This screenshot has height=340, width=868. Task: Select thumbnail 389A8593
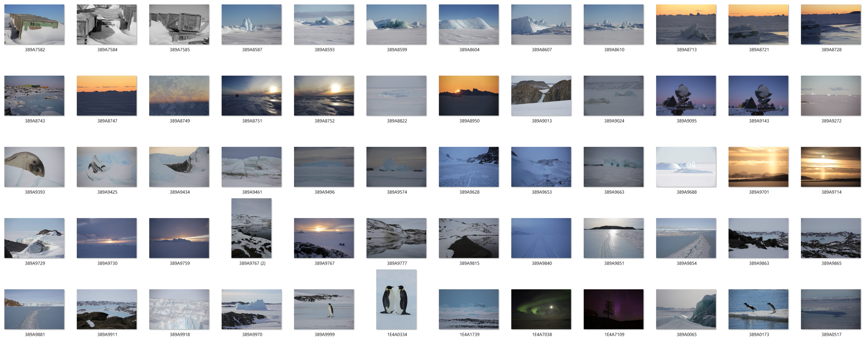click(324, 24)
